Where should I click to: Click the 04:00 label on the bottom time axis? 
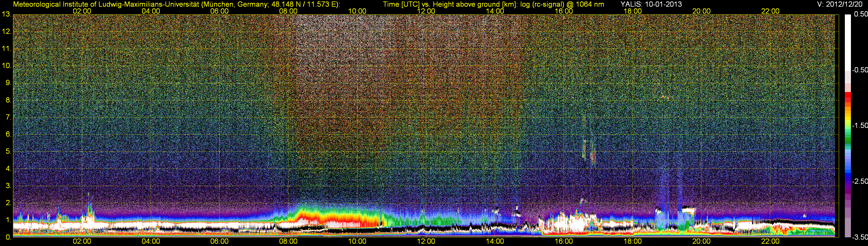coord(151,241)
